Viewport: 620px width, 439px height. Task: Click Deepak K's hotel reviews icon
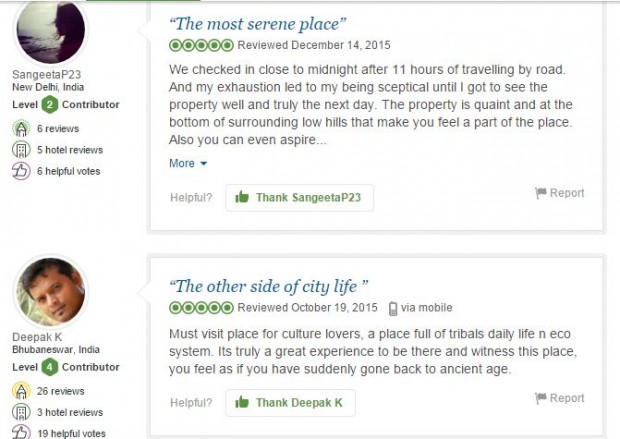(x=21, y=412)
